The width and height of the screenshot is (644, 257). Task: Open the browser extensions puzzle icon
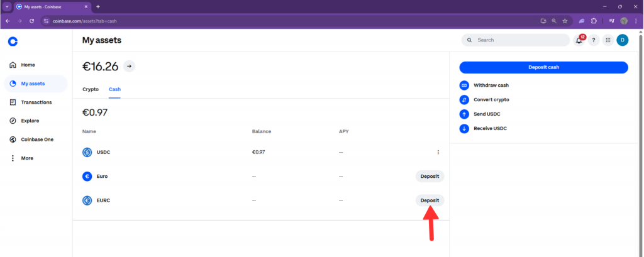click(x=594, y=21)
